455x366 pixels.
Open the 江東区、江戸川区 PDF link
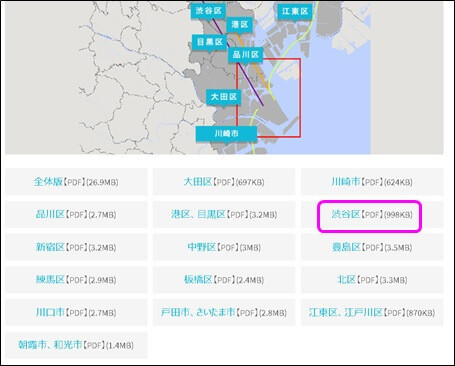(372, 312)
